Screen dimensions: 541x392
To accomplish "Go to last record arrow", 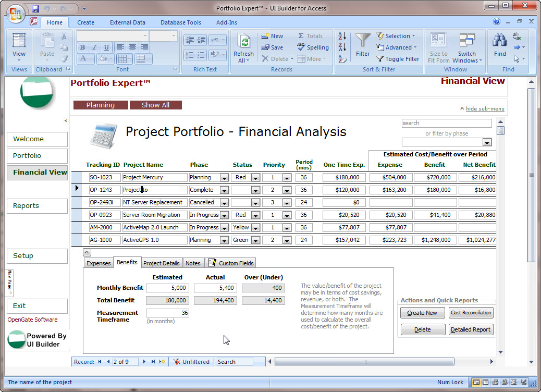I will click(153, 362).
